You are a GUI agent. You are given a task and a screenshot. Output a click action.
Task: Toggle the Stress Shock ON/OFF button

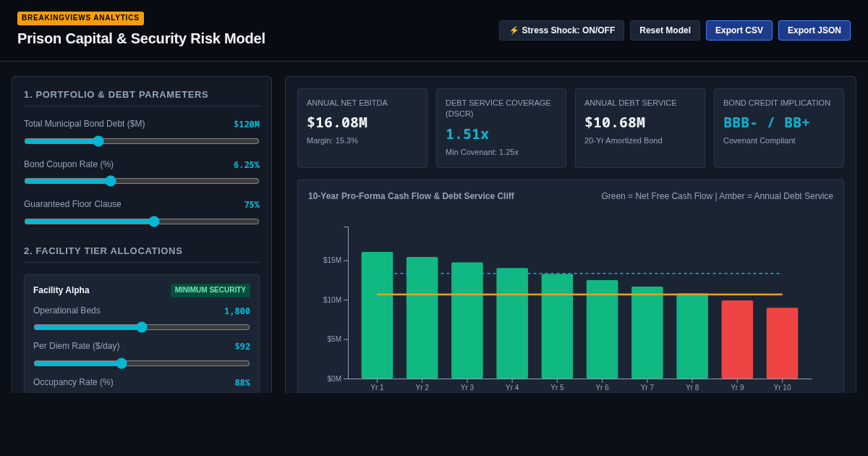click(561, 30)
